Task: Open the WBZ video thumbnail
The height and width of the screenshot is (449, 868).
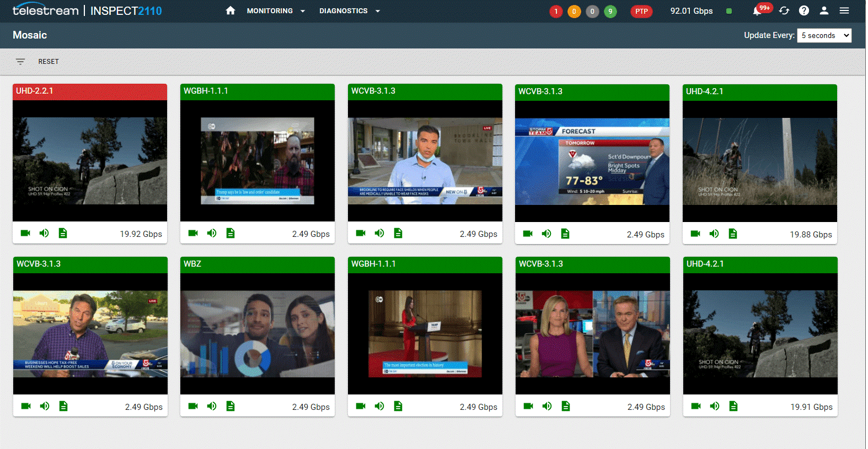Action: 258,334
